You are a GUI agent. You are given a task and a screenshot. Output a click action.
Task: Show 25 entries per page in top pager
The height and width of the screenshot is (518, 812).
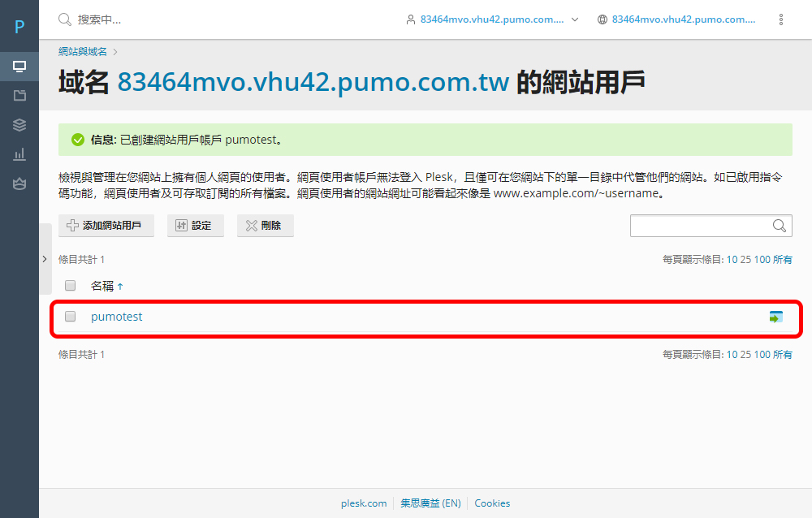745,260
